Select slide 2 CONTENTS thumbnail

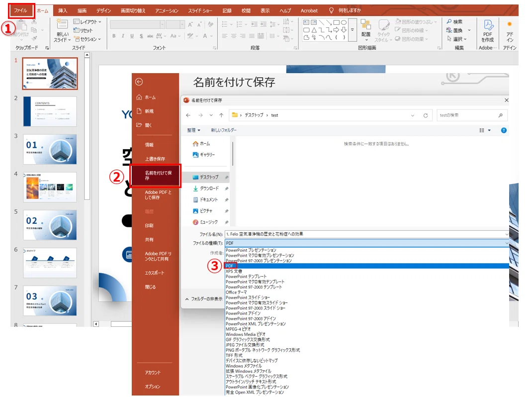click(50, 111)
